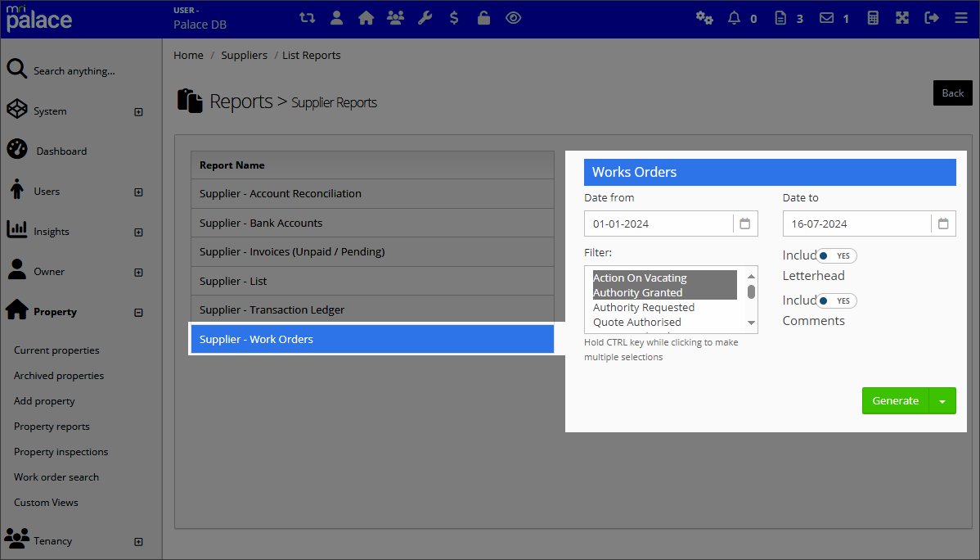Click the MRI Palace logo
The image size is (980, 560).
(38, 18)
